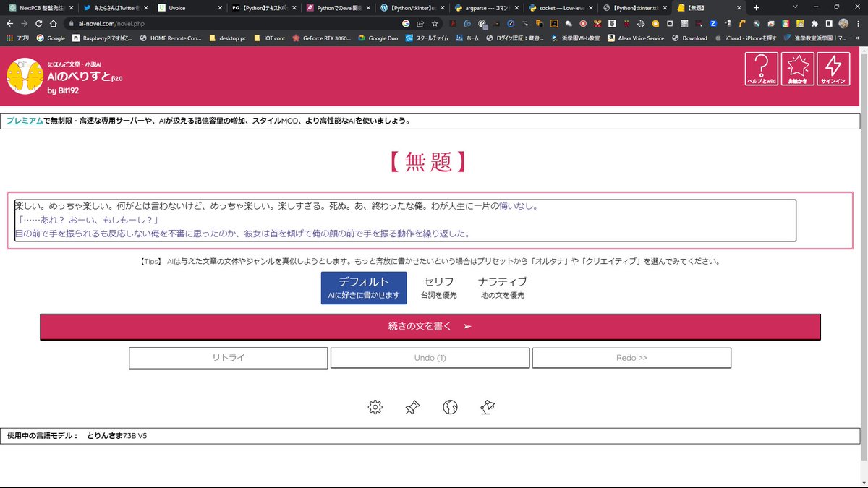Open the ヘルプとwiki question mark icon
Viewport: 868px width, 488px height.
click(x=761, y=70)
